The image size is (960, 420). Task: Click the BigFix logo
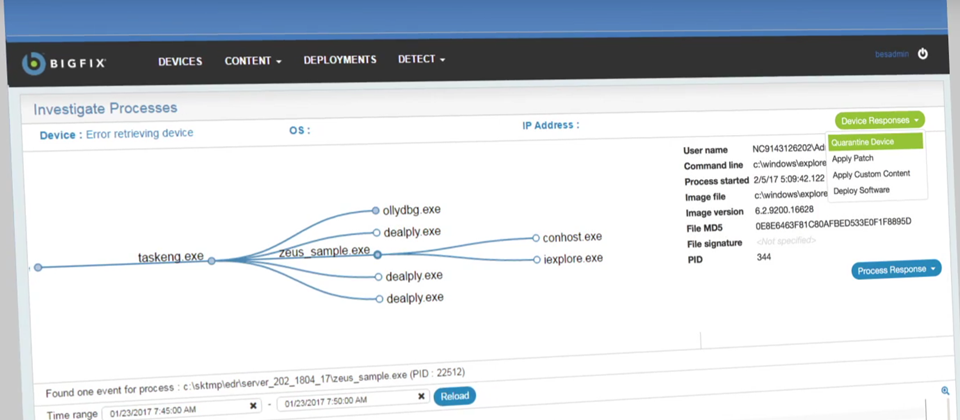(x=65, y=62)
